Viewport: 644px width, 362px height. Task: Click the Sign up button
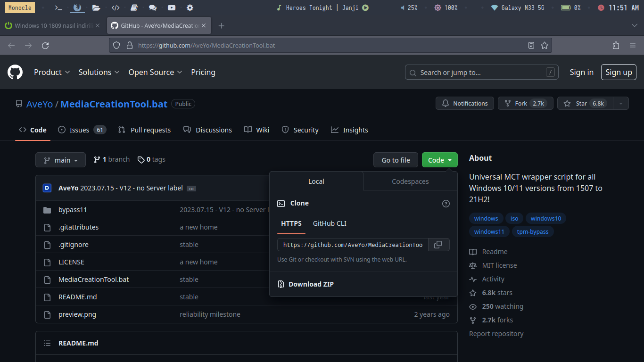(x=619, y=72)
